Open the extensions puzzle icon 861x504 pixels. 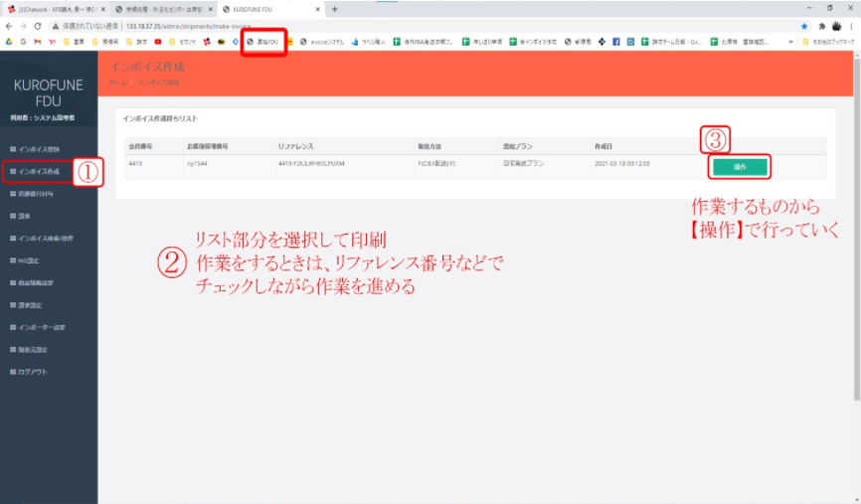coord(822,26)
